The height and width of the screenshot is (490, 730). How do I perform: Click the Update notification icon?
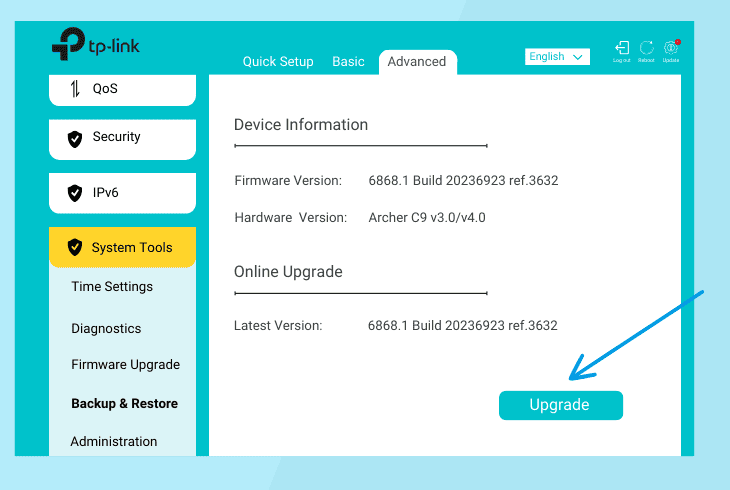pyautogui.click(x=671, y=47)
